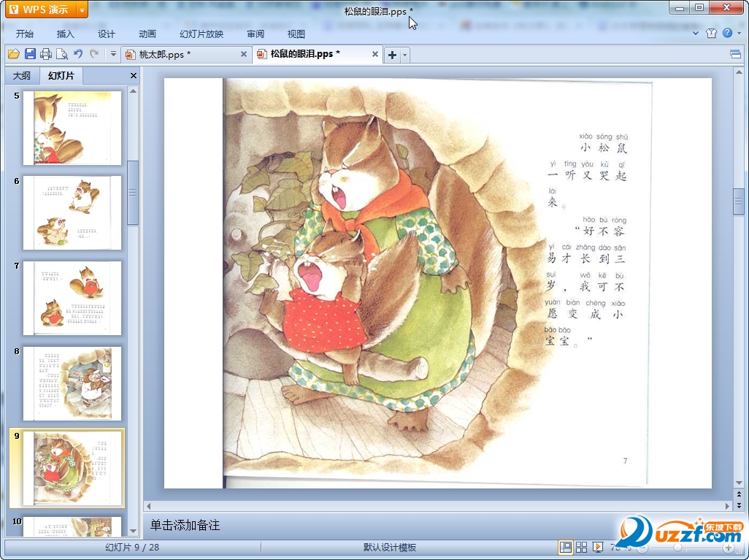The height and width of the screenshot is (560, 749).
Task: Click horizontal scrollbar left arrow
Action: point(148,505)
